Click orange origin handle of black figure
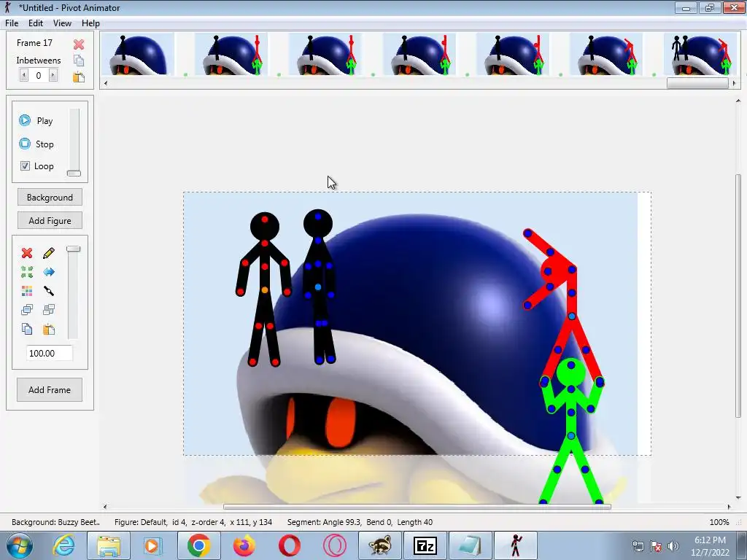 pyautogui.click(x=265, y=290)
